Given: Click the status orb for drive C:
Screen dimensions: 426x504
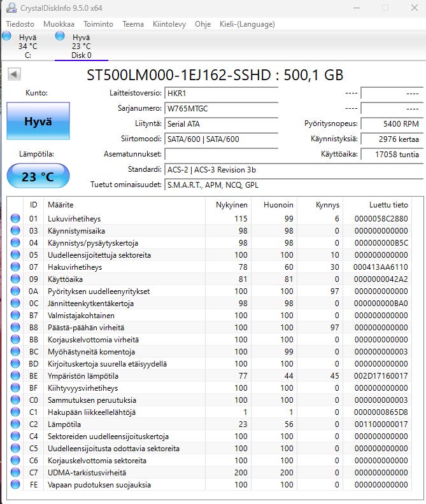Looking at the screenshot, I should tap(6, 36).
